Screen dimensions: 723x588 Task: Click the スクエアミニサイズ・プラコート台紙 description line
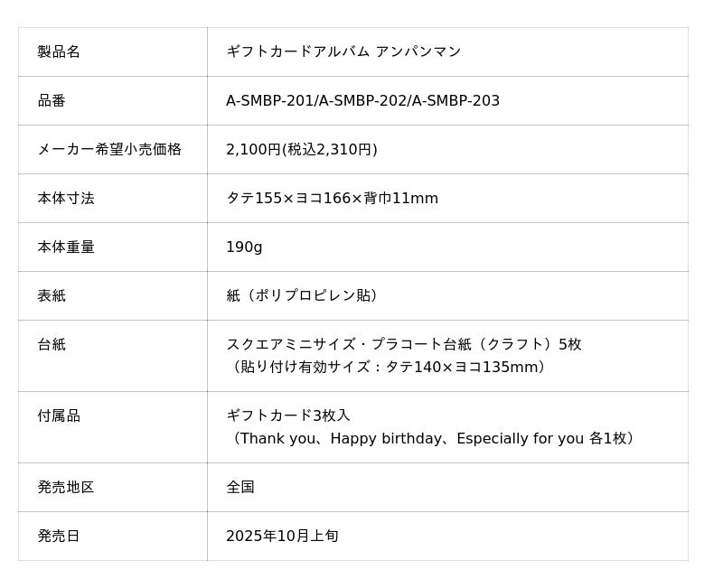click(403, 344)
